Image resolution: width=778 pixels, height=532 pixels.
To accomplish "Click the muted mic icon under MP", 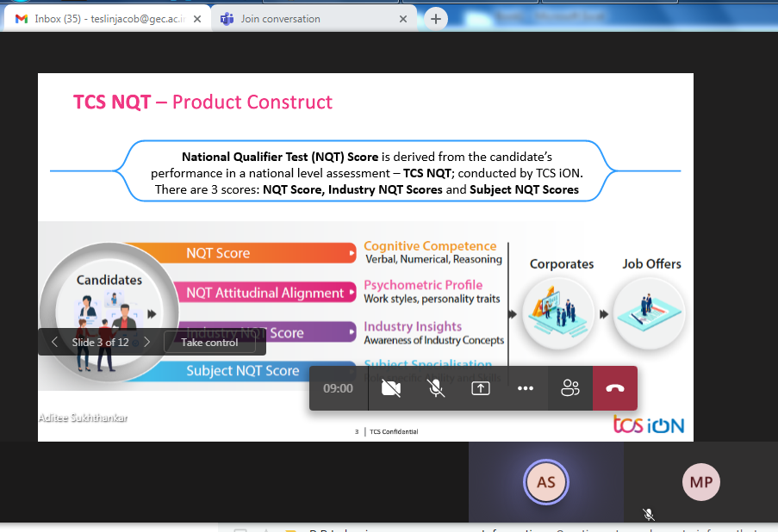I will [x=649, y=514].
